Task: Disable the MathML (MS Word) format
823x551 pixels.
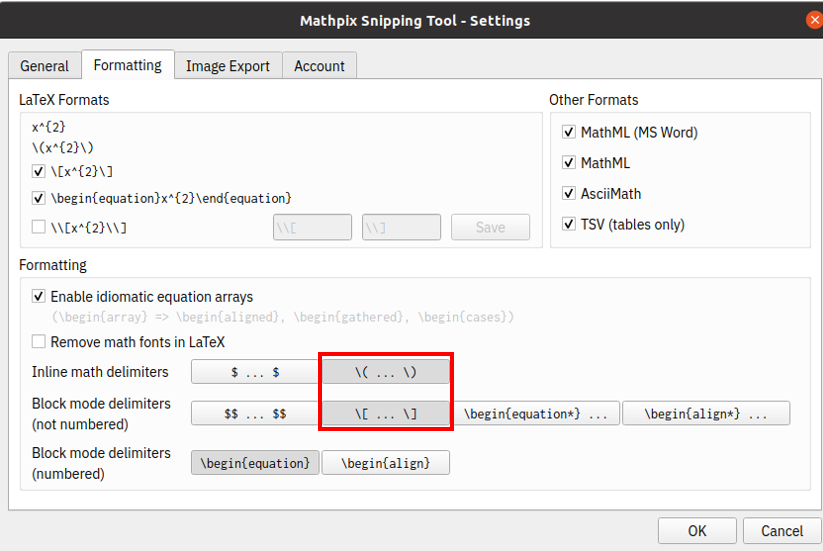Action: (570, 133)
